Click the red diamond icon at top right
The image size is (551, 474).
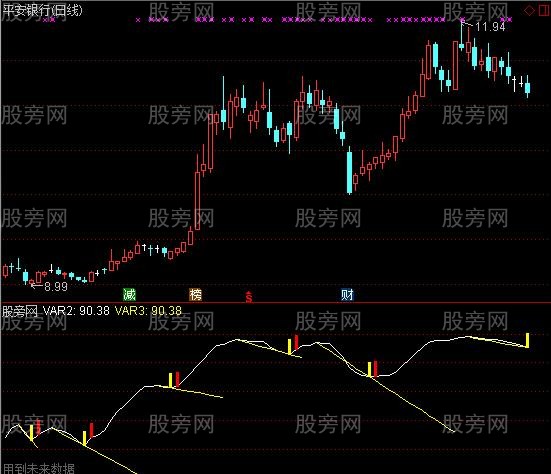click(529, 11)
